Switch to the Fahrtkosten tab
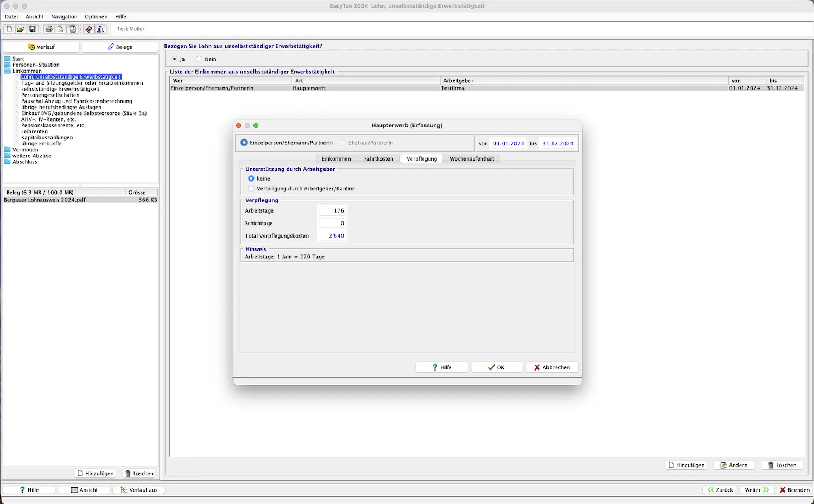Viewport: 814px width, 504px height. [378, 159]
